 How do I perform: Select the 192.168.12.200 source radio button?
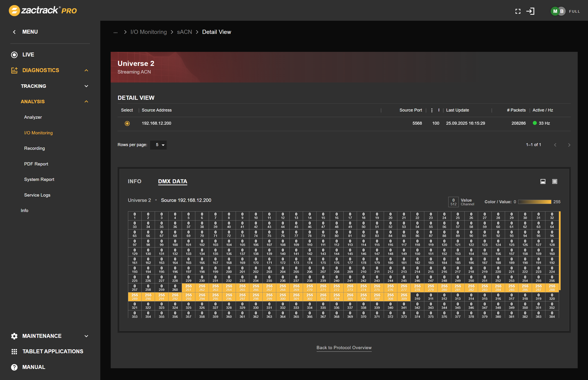pos(127,123)
